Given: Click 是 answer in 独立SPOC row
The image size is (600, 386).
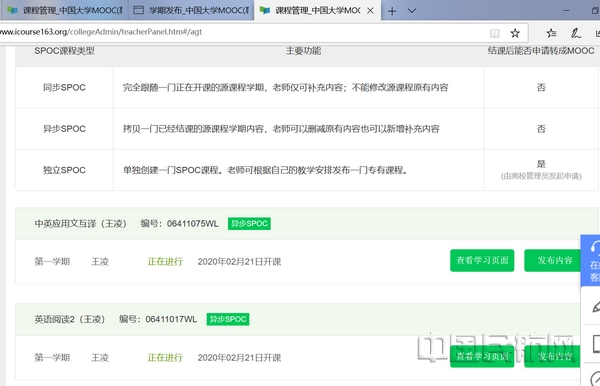Looking at the screenshot, I should coord(541,164).
